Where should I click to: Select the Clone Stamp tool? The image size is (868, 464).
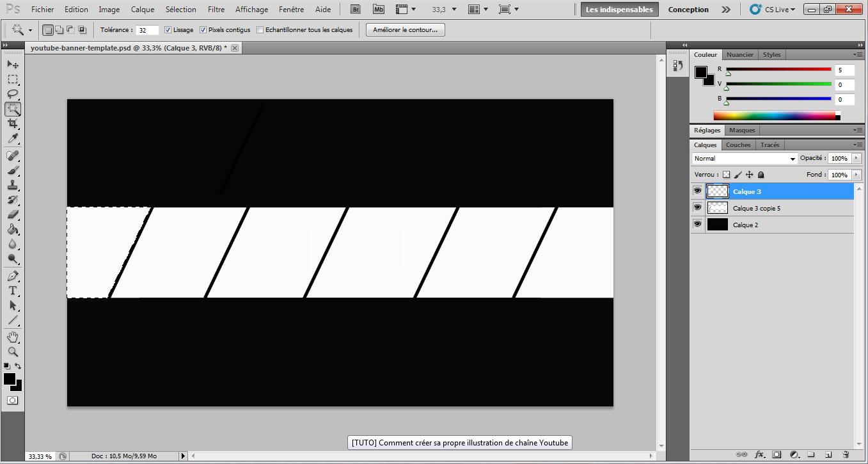[x=13, y=185]
